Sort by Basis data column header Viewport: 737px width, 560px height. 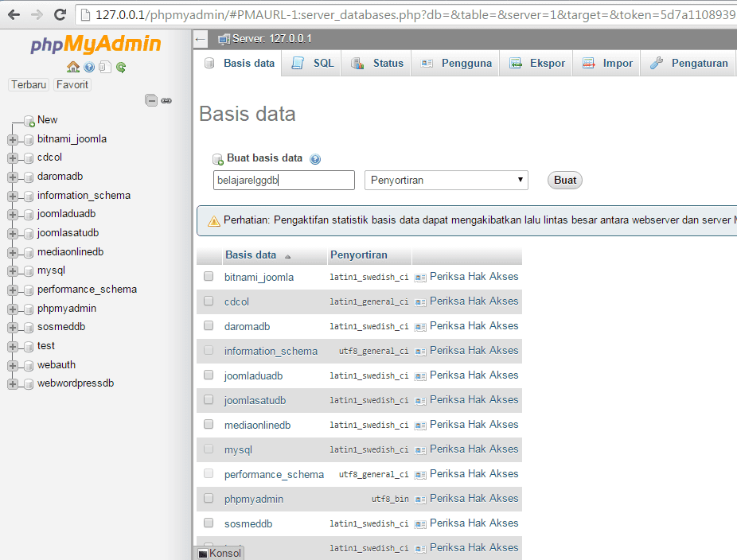251,255
